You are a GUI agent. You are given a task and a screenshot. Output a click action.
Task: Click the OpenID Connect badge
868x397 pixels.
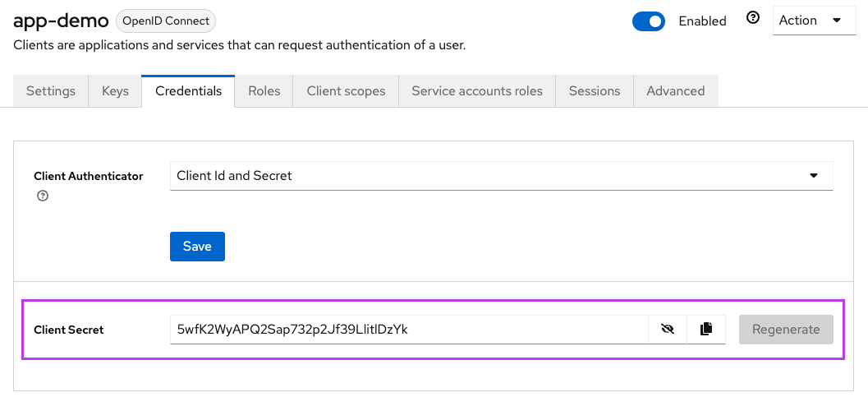166,21
